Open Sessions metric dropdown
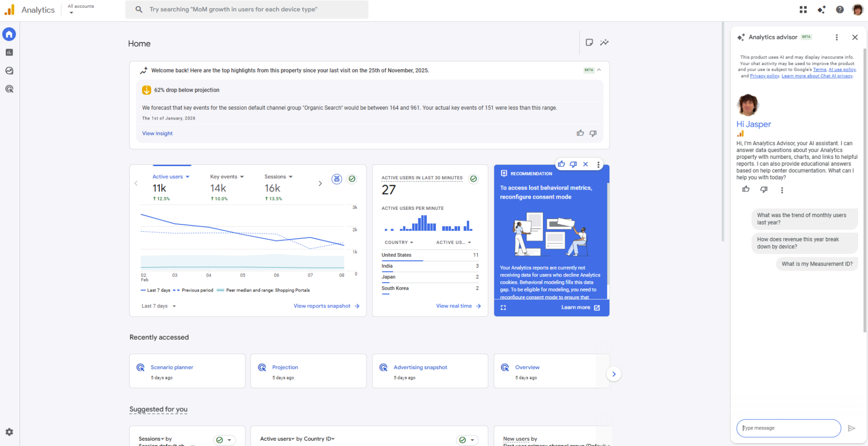868x446 pixels. coord(278,177)
